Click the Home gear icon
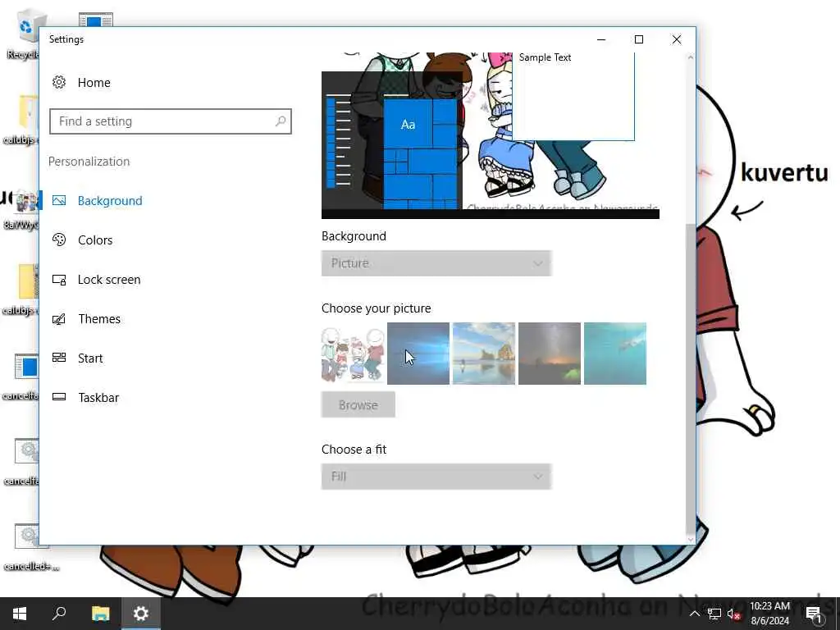This screenshot has height=630, width=840. click(59, 83)
